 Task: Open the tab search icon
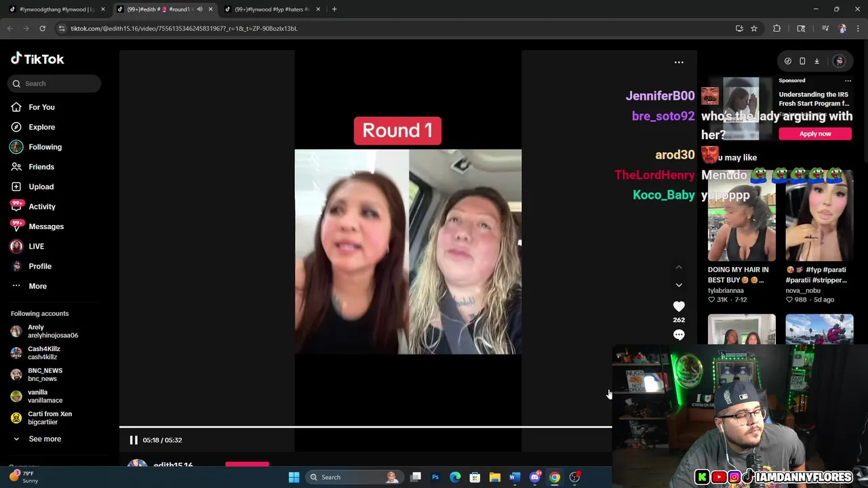coord(801,28)
